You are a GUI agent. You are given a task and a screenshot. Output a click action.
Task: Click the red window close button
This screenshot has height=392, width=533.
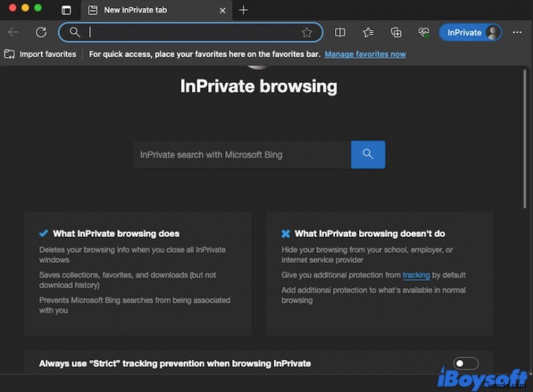13,8
